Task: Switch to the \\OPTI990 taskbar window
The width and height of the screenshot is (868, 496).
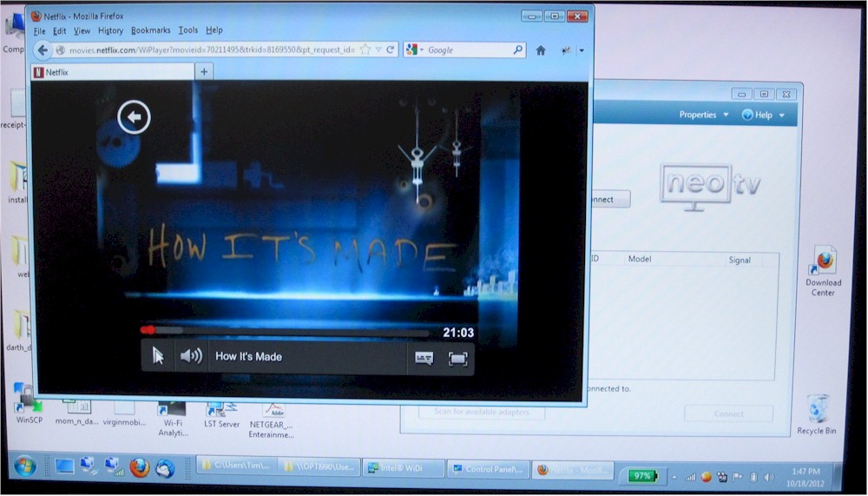Action: coord(319,467)
